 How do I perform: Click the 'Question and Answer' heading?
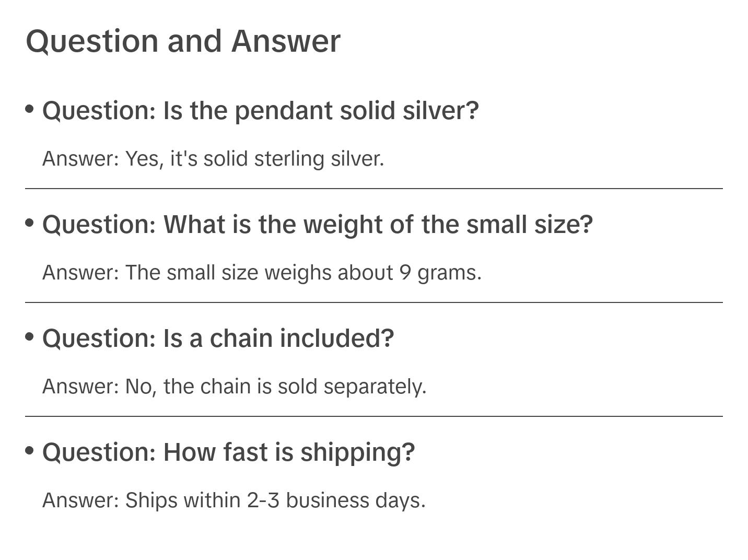(x=183, y=41)
